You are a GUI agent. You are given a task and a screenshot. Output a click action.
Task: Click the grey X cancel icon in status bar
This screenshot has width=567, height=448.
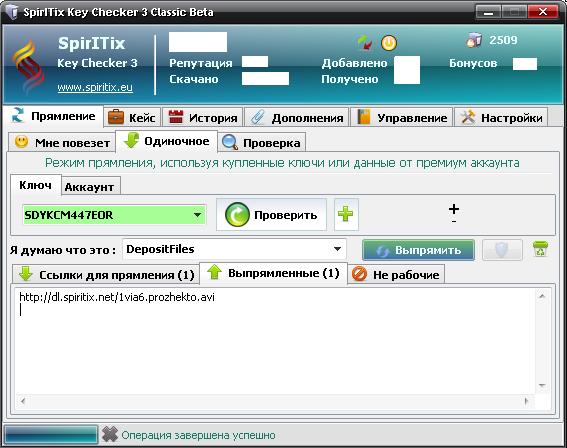coord(110,434)
